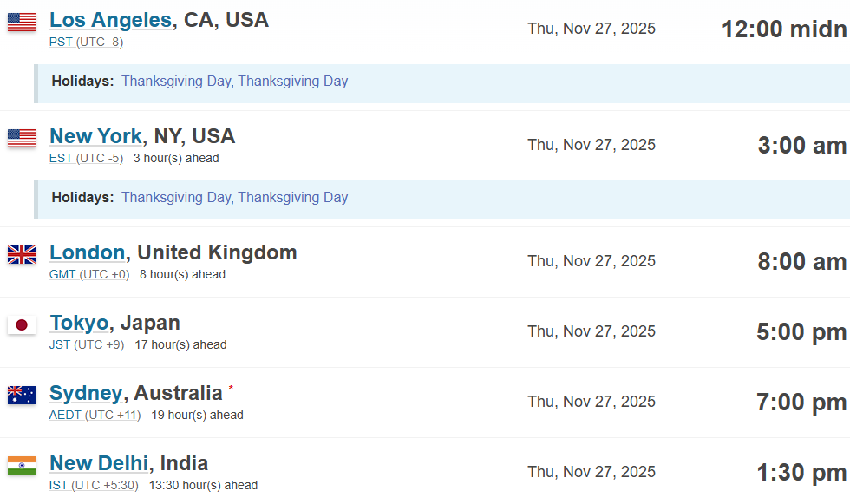Open the New Delhi city link
This screenshot has width=850, height=504.
click(99, 463)
